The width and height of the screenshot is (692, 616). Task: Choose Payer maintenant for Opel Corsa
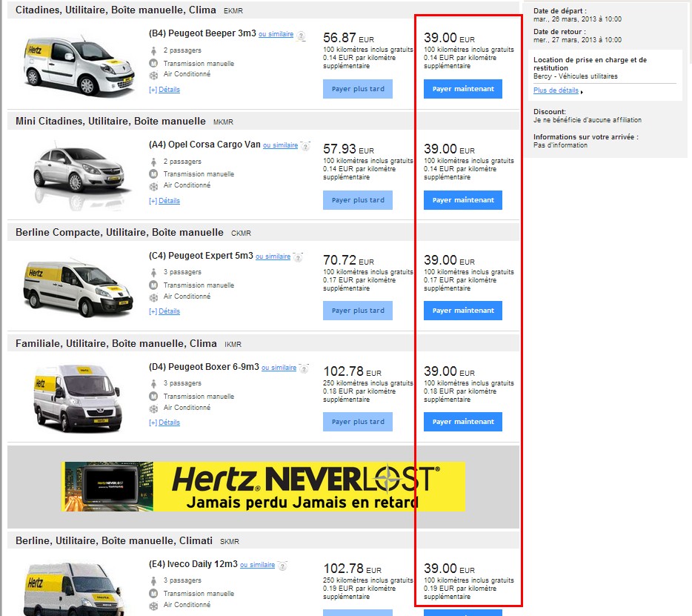(463, 200)
